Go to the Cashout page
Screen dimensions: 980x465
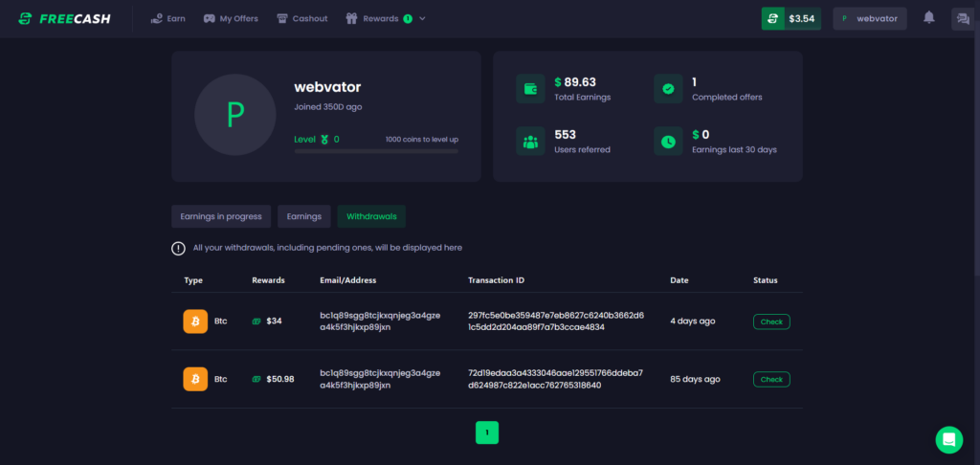pos(301,19)
